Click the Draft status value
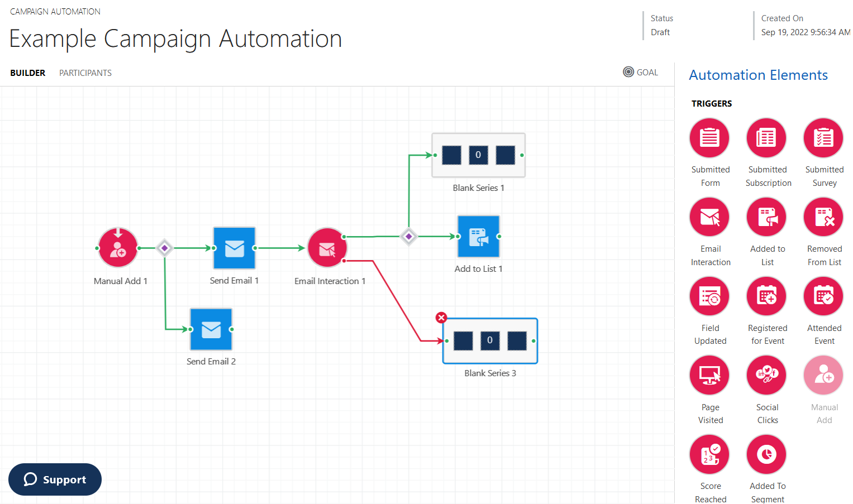 point(660,32)
